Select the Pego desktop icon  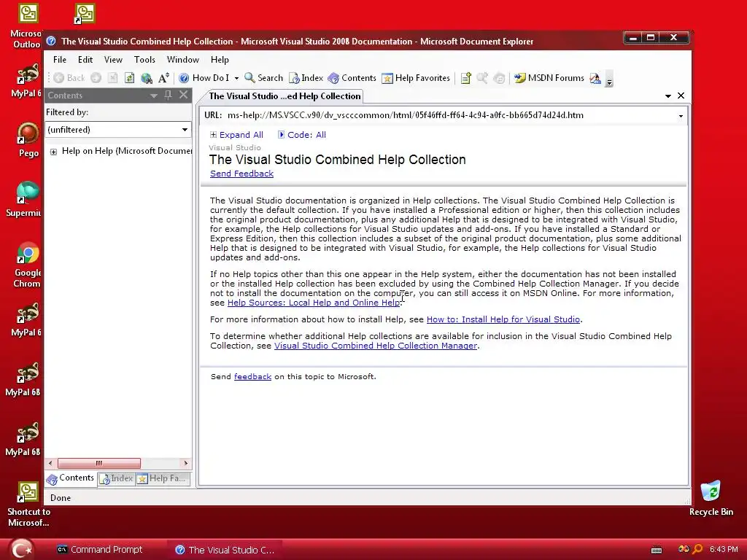point(28,140)
